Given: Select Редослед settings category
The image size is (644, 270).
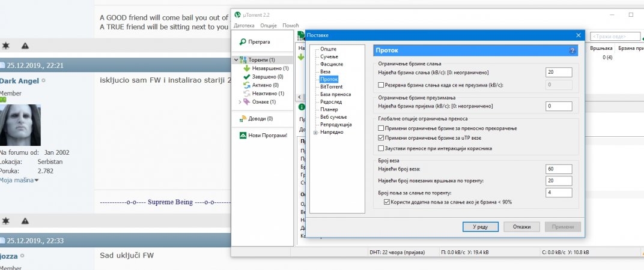Looking at the screenshot, I should coord(331,102).
